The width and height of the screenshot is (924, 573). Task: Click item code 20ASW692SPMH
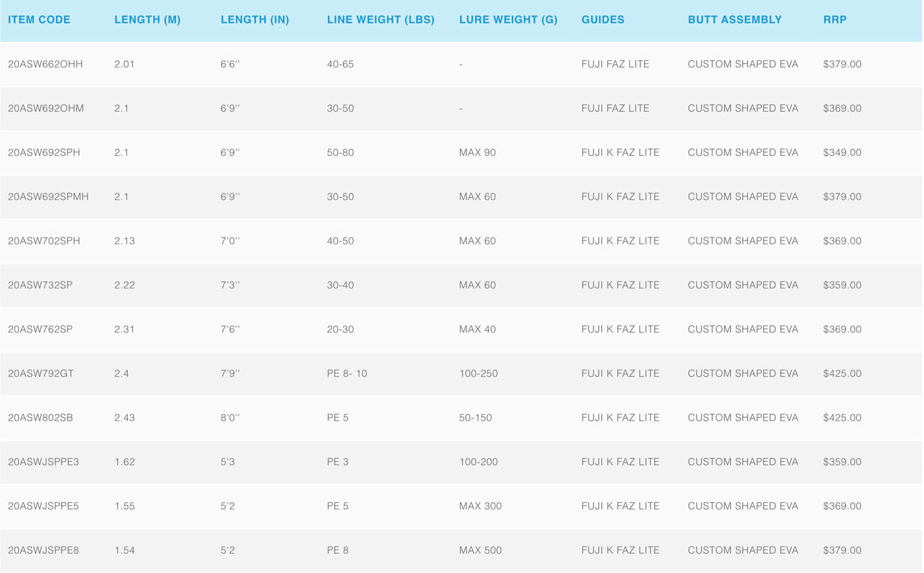click(x=48, y=196)
